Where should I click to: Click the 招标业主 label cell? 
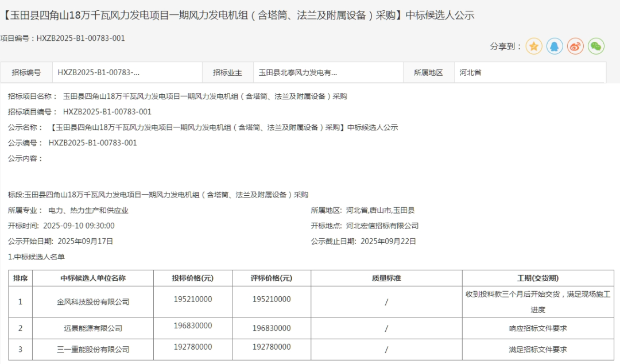[x=227, y=73]
